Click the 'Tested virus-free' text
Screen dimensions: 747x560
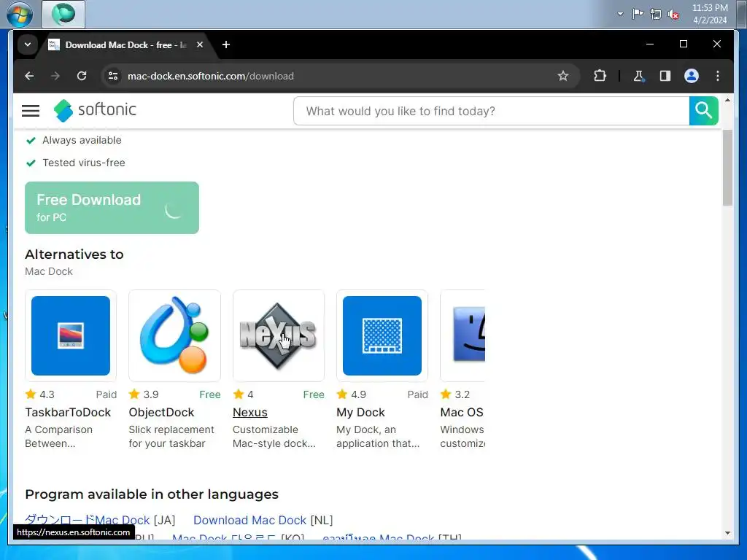point(84,163)
